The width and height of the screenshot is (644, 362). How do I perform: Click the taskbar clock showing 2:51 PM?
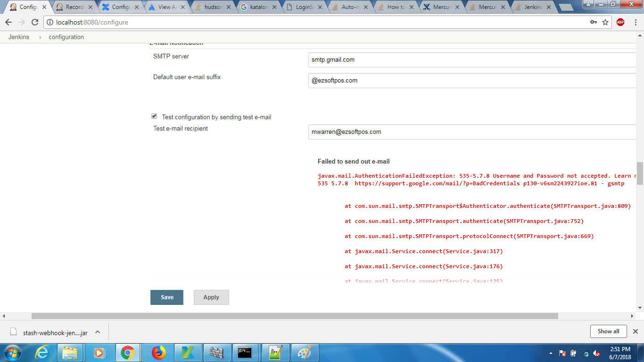(x=619, y=353)
